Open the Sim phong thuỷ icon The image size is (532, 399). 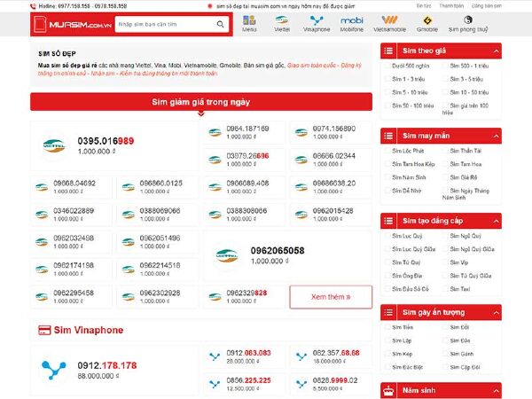(x=468, y=20)
